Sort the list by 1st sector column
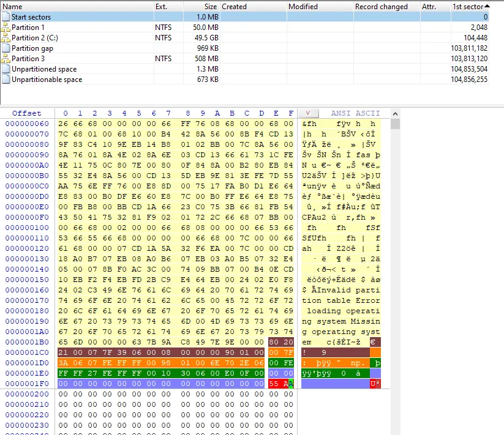This screenshot has width=504, height=435. [468, 7]
